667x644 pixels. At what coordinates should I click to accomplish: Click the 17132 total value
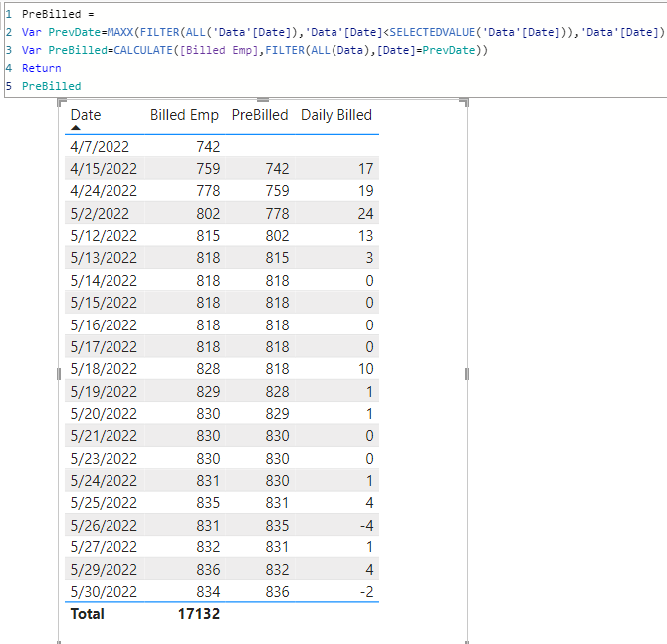(199, 614)
